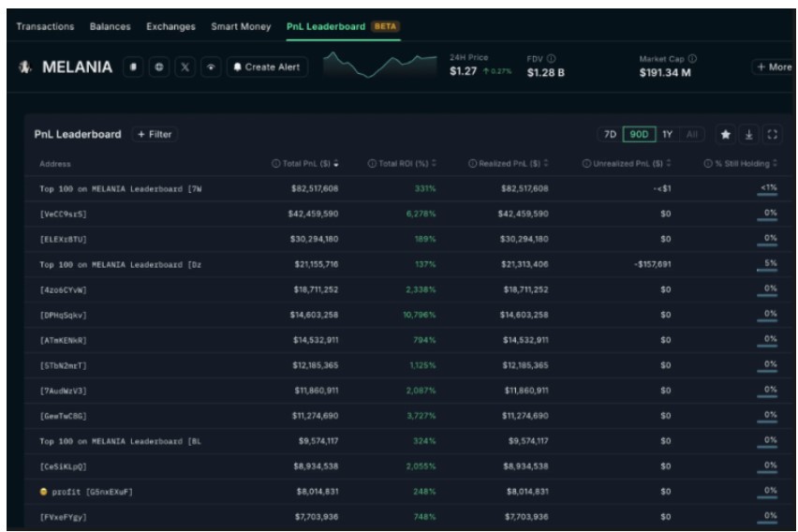Download the leaderboard data icon

(x=748, y=134)
